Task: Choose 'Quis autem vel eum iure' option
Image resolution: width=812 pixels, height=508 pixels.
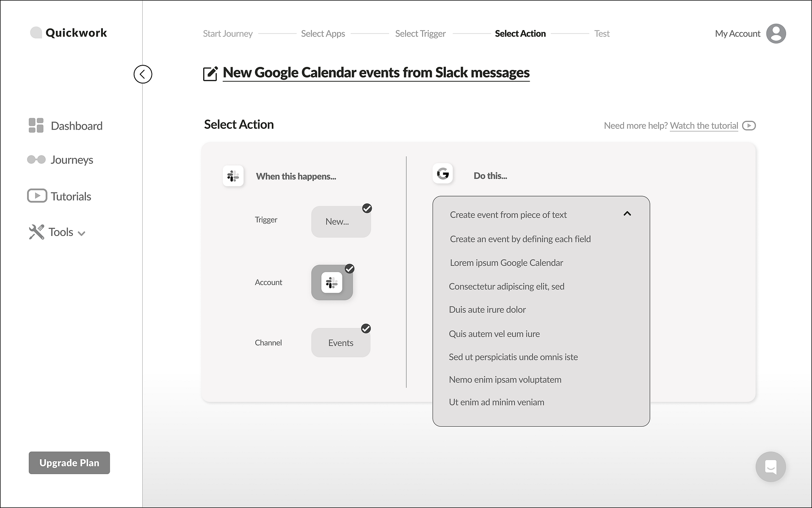Action: pos(494,334)
